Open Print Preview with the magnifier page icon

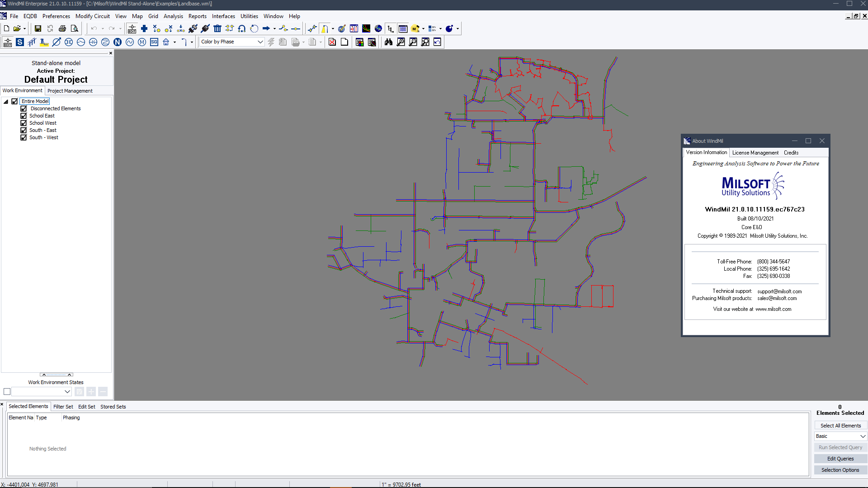tap(75, 28)
